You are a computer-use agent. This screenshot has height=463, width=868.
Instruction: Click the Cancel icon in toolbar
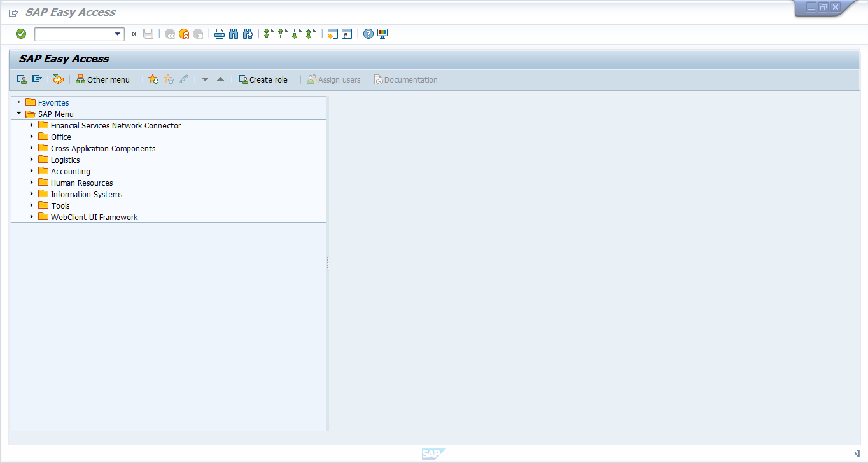pos(199,34)
